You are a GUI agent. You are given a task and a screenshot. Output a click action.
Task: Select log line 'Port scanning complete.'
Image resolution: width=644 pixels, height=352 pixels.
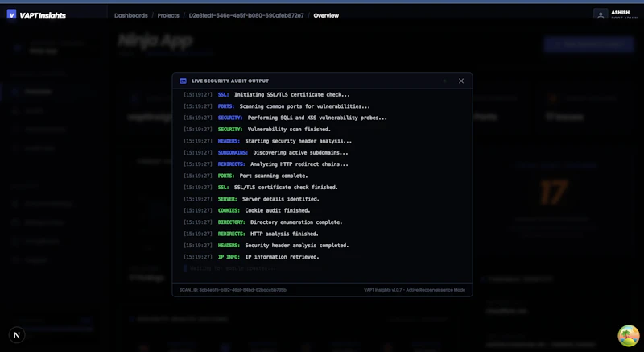(274, 176)
